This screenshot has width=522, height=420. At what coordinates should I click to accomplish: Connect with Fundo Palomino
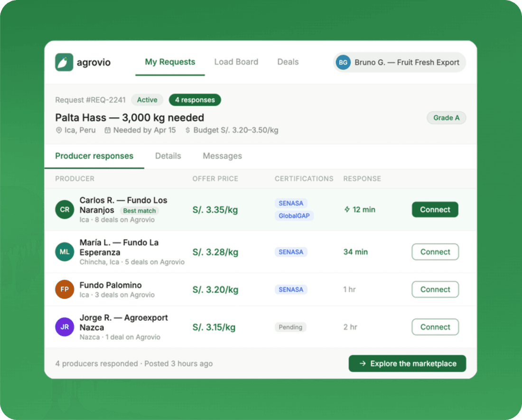[x=435, y=289]
